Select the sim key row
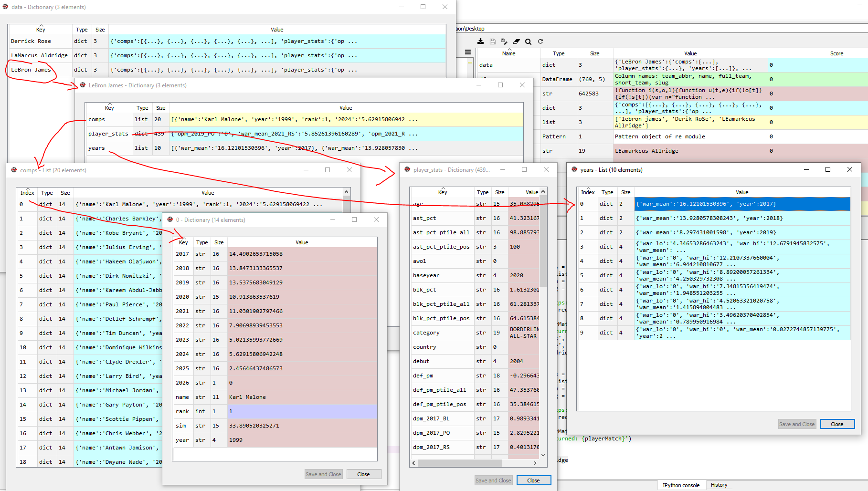 coord(275,426)
